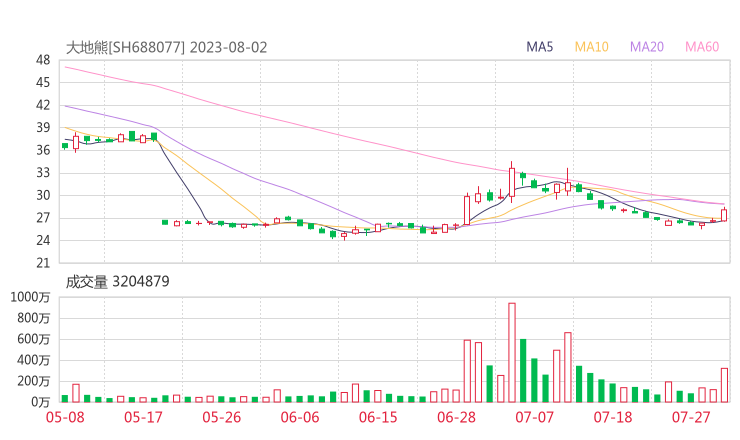
Task: Click the 30 price axis label
Action: tap(43, 195)
